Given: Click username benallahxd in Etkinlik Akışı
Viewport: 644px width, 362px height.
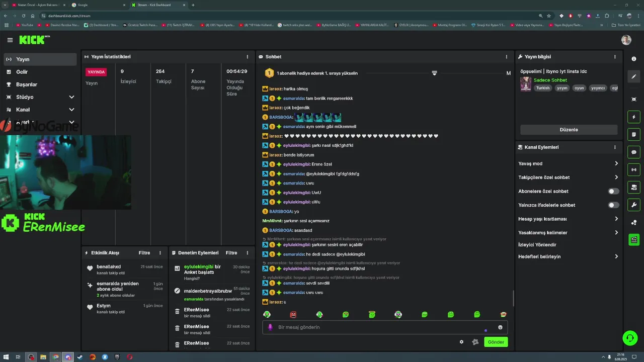Looking at the screenshot, I should (x=109, y=266).
